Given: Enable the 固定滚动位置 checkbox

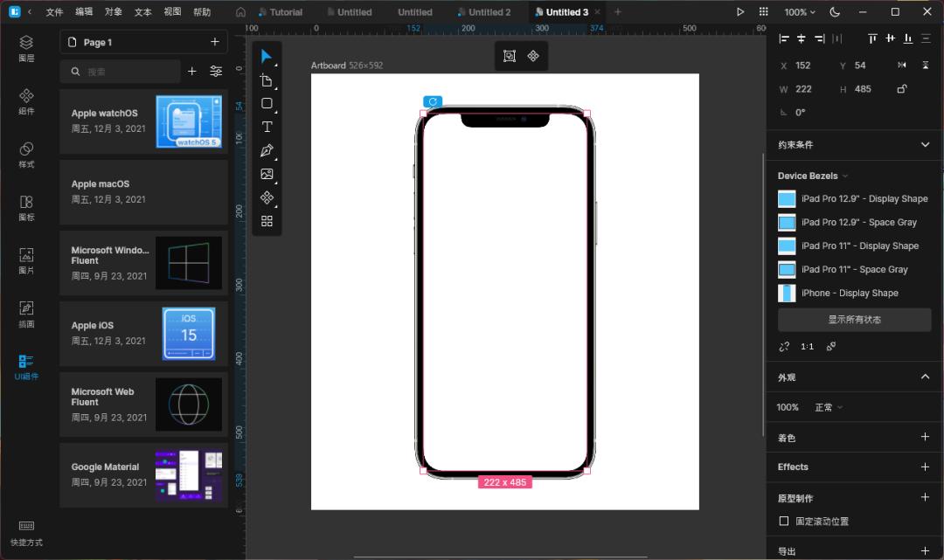Looking at the screenshot, I should [x=783, y=521].
